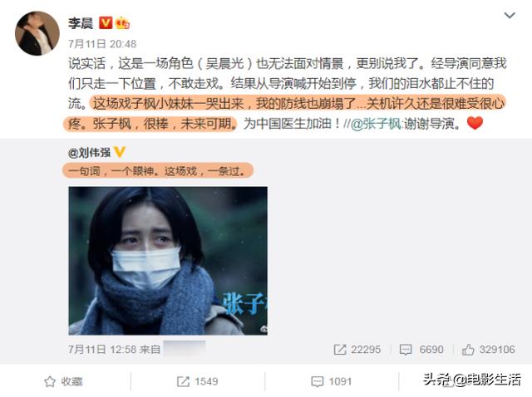
Task: Open the 1091 comments section
Action: (331, 381)
